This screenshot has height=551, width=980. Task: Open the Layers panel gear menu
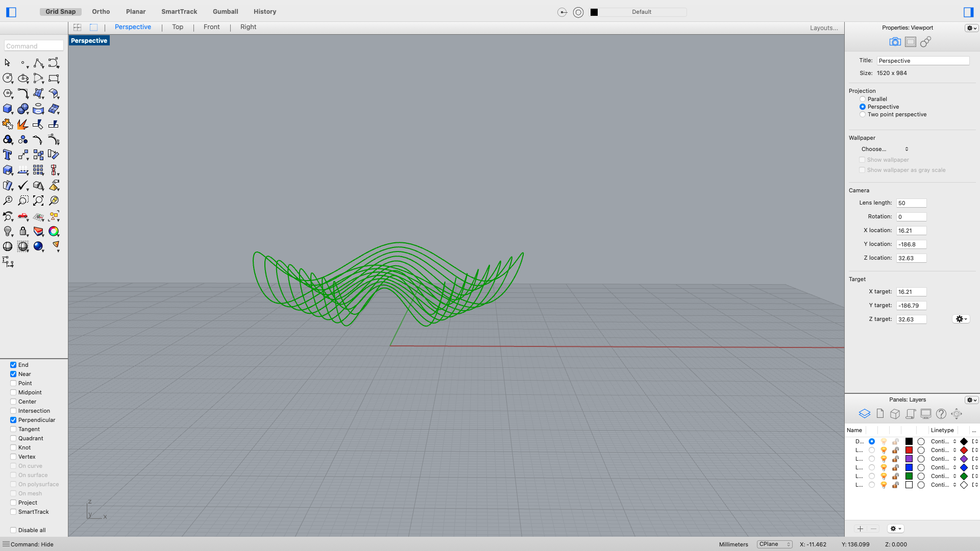pyautogui.click(x=971, y=400)
